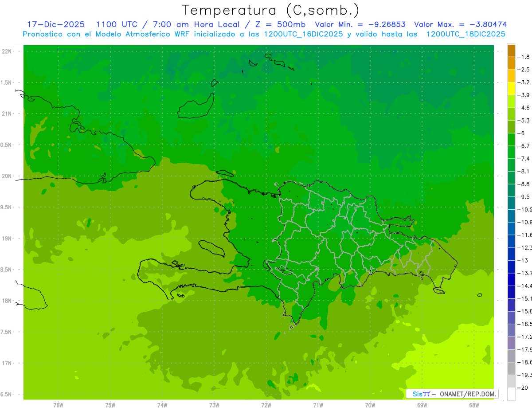Click the latitude label '17N'
The height and width of the screenshot is (411, 532).
[x=8, y=364]
